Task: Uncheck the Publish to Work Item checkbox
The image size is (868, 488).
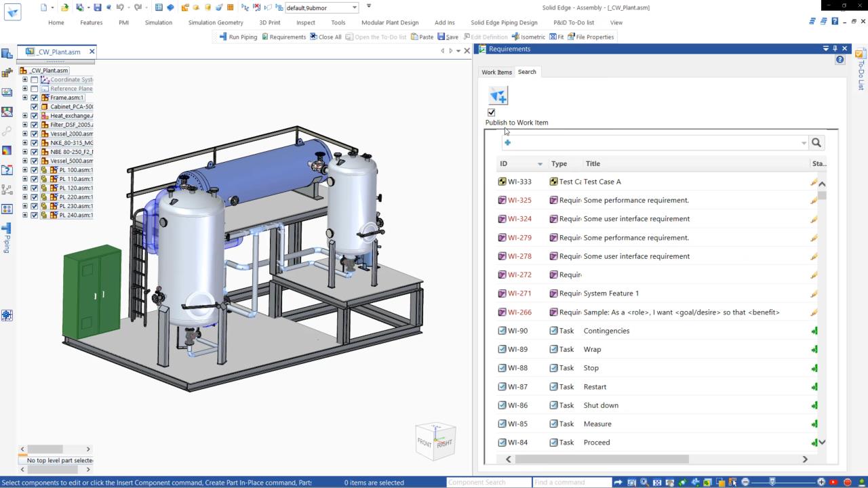Action: (x=491, y=113)
